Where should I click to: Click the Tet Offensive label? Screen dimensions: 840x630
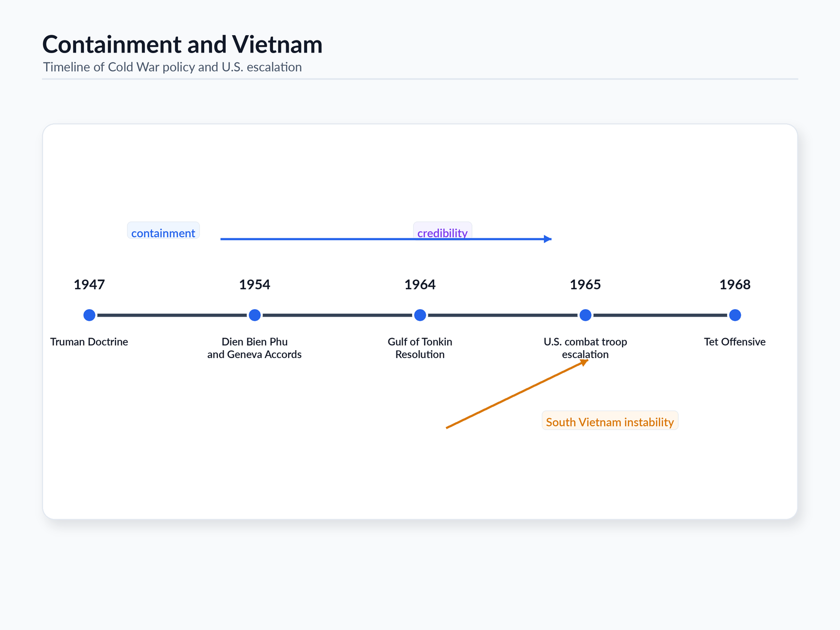click(x=735, y=342)
